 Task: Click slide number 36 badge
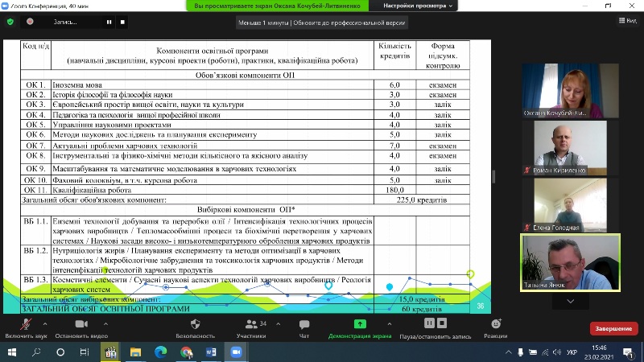click(x=480, y=306)
